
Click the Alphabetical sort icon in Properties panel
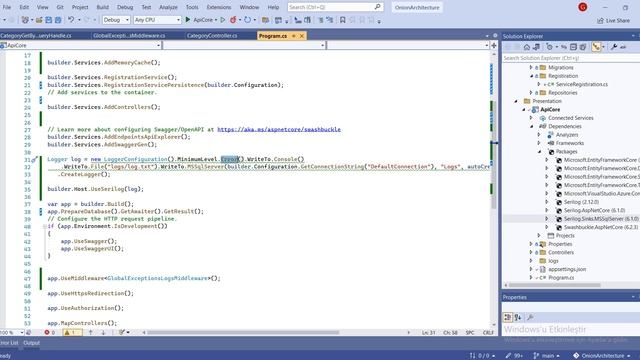coord(518,317)
